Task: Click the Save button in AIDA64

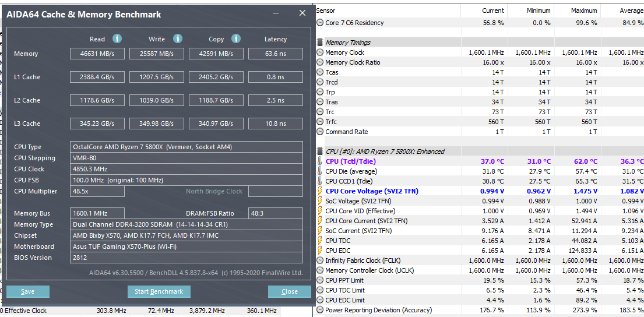Action: (x=28, y=291)
